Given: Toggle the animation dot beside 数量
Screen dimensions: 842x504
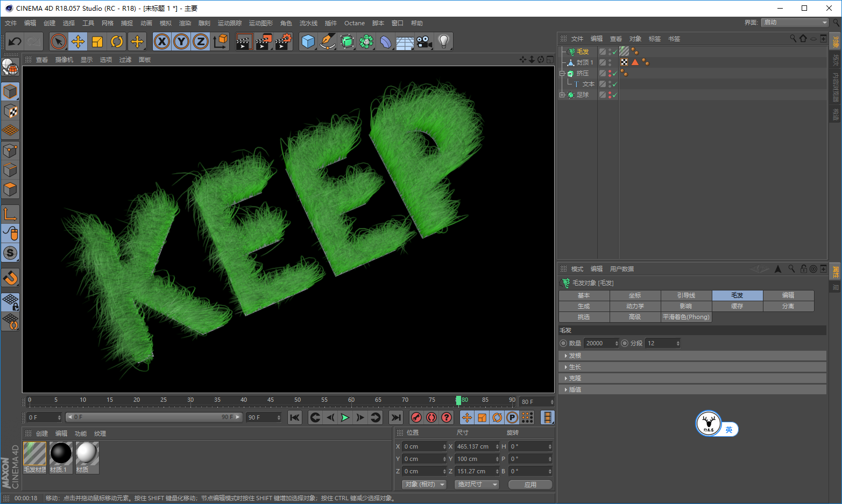Looking at the screenshot, I should click(563, 343).
